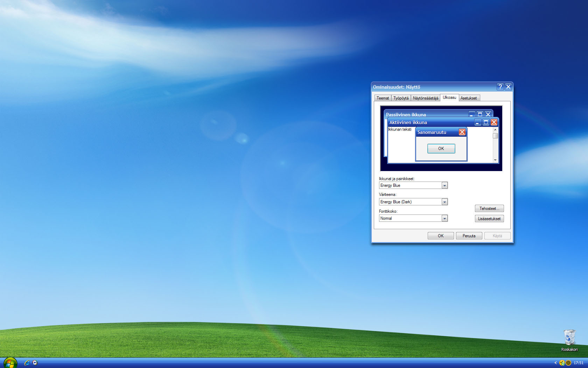Open the Tehosteet... dialog
The height and width of the screenshot is (368, 588).
[489, 209]
